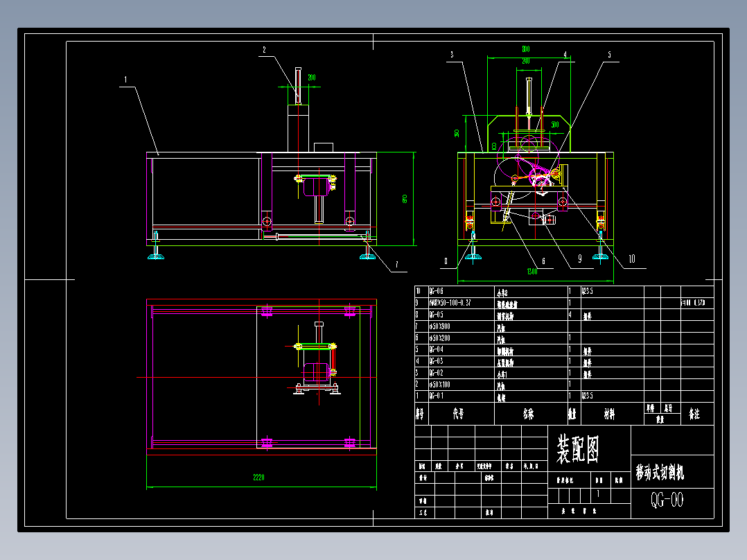Select balloon number 4 on the side view
Image resolution: width=747 pixels, height=560 pixels.
click(565, 55)
